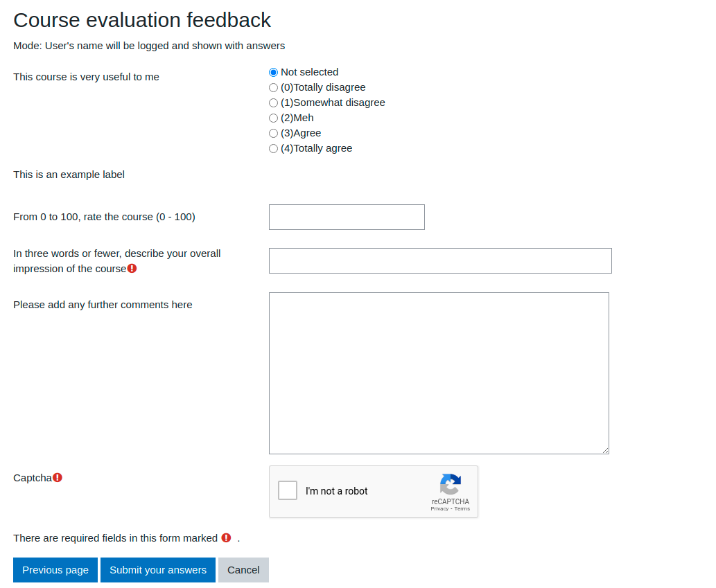Choose '(0)Totally disagree' radio option
The image size is (716, 588).
tap(273, 87)
